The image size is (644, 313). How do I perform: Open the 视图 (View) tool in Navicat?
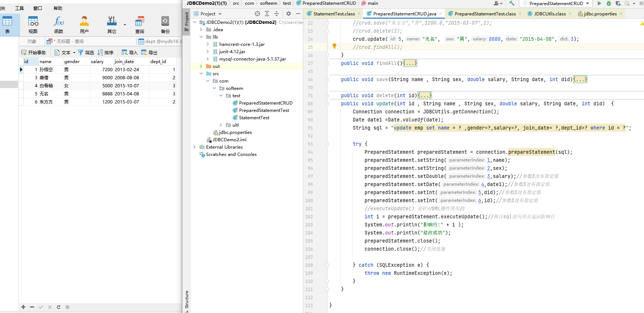pos(33,25)
